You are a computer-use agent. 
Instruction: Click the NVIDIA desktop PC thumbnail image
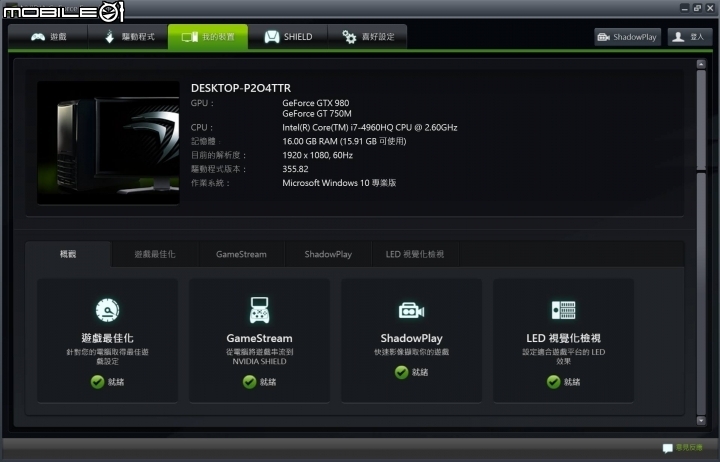[x=108, y=143]
